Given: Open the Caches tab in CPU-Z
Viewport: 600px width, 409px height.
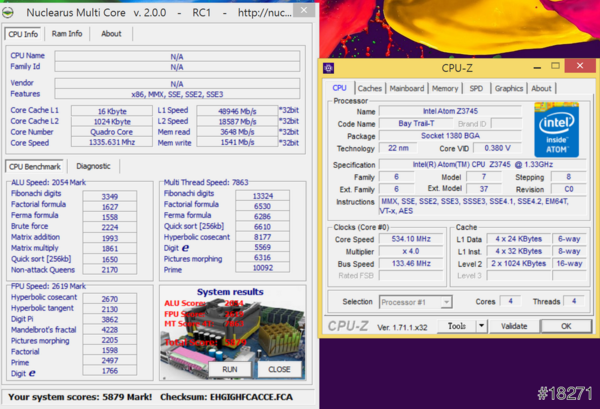Looking at the screenshot, I should pyautogui.click(x=369, y=88).
